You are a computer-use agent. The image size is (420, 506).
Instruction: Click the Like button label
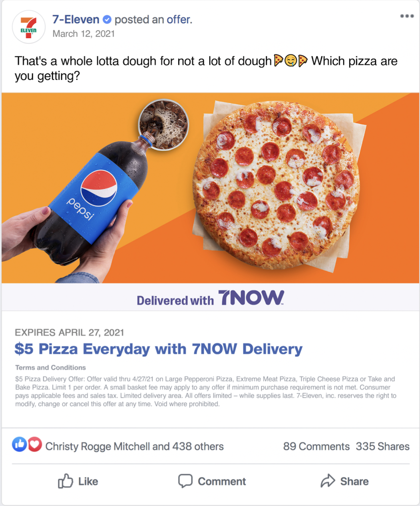pos(88,482)
